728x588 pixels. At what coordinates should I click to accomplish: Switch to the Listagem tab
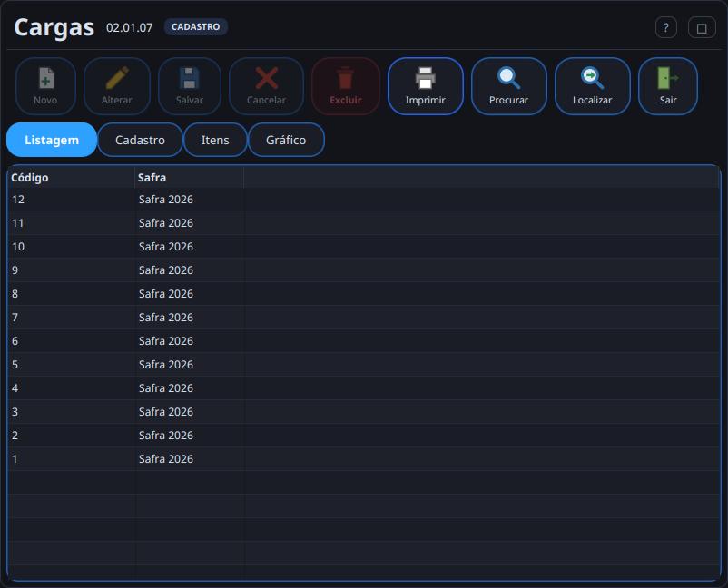click(52, 140)
